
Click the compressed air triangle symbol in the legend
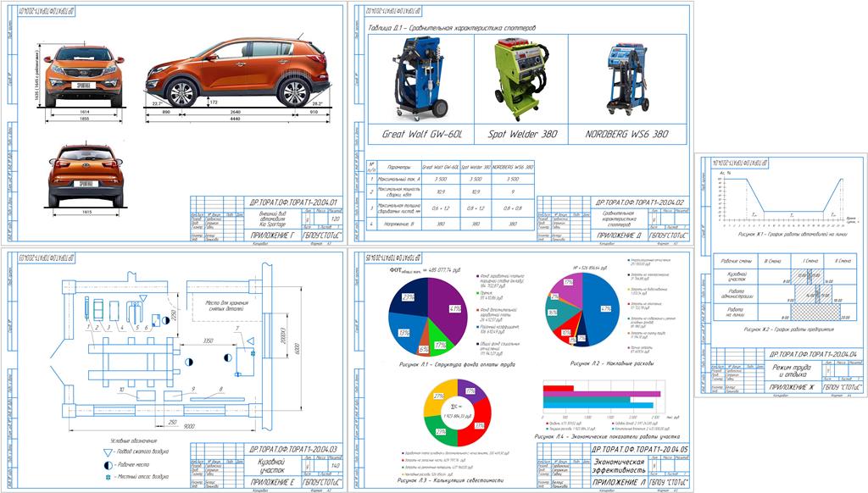(x=108, y=452)
